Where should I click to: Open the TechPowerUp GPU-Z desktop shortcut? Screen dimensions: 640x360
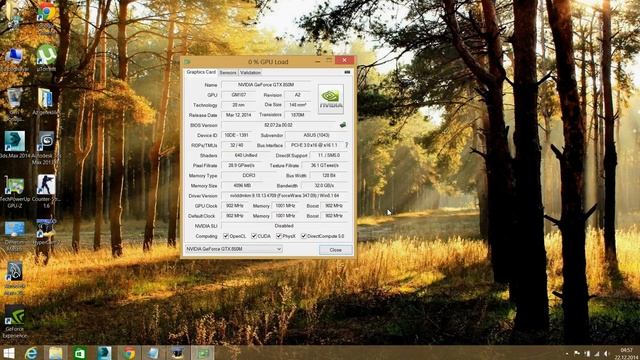coord(15,192)
